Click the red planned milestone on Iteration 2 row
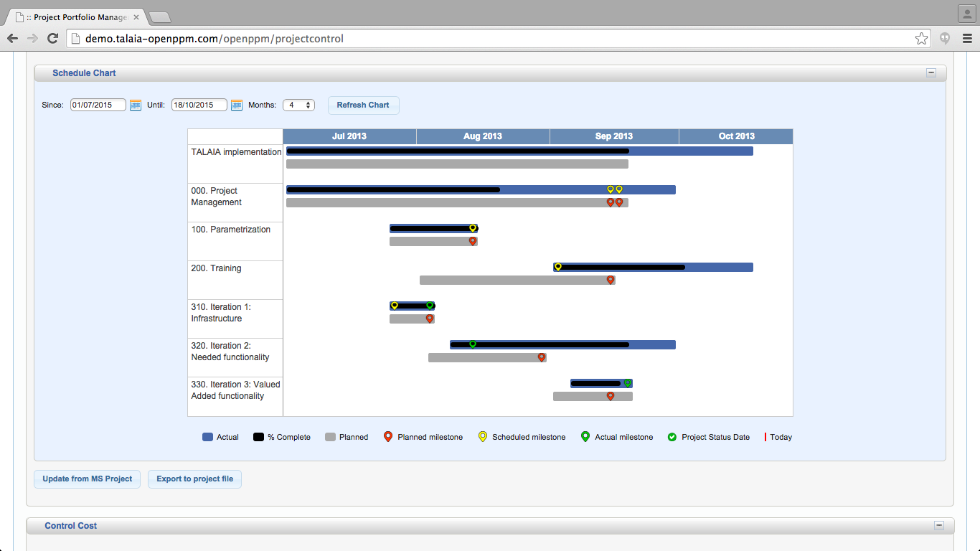This screenshot has height=551, width=980. click(542, 357)
